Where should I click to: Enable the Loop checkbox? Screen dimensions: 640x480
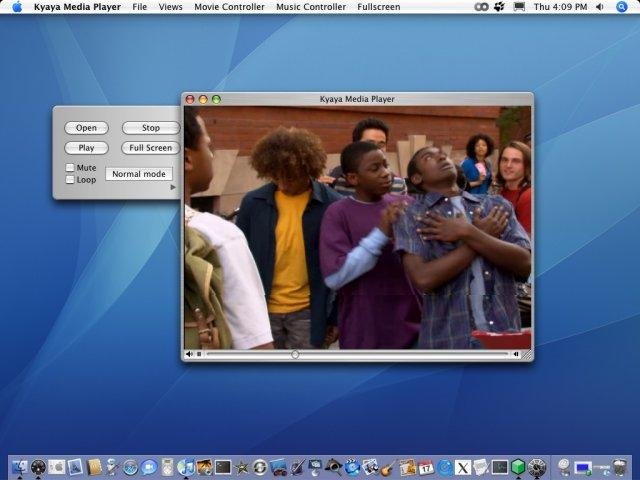tap(70, 180)
